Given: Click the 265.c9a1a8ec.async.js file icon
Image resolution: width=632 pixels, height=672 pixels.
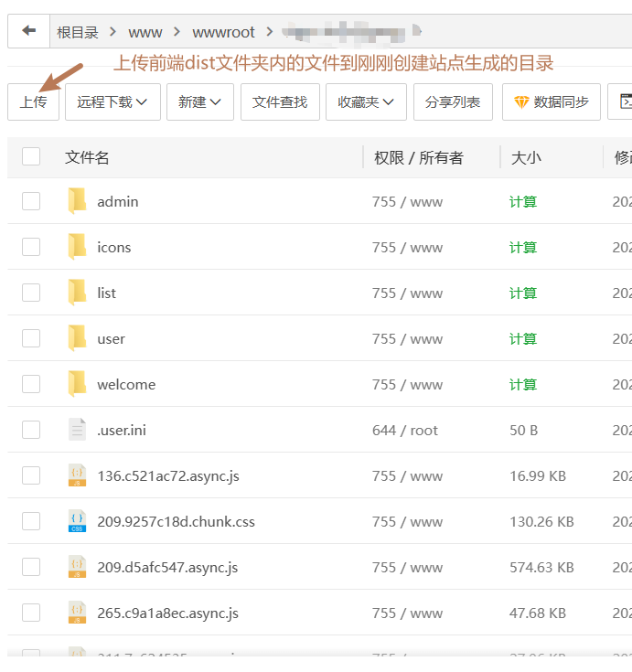Looking at the screenshot, I should [x=77, y=613].
